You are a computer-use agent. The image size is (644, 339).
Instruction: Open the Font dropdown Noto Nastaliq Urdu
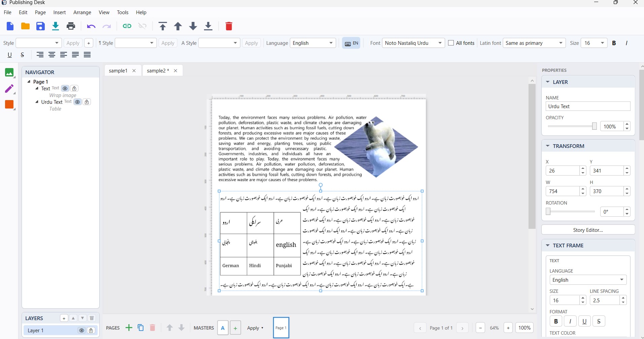(413, 43)
